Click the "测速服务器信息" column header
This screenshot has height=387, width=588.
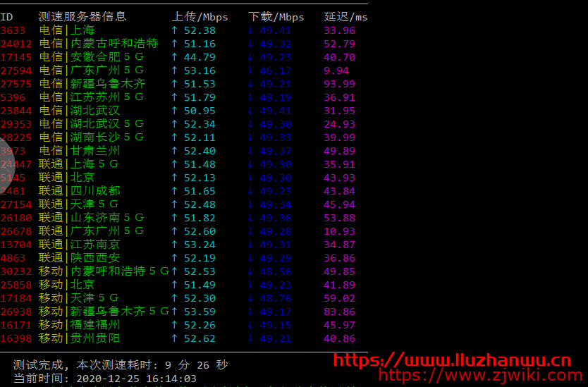point(82,16)
